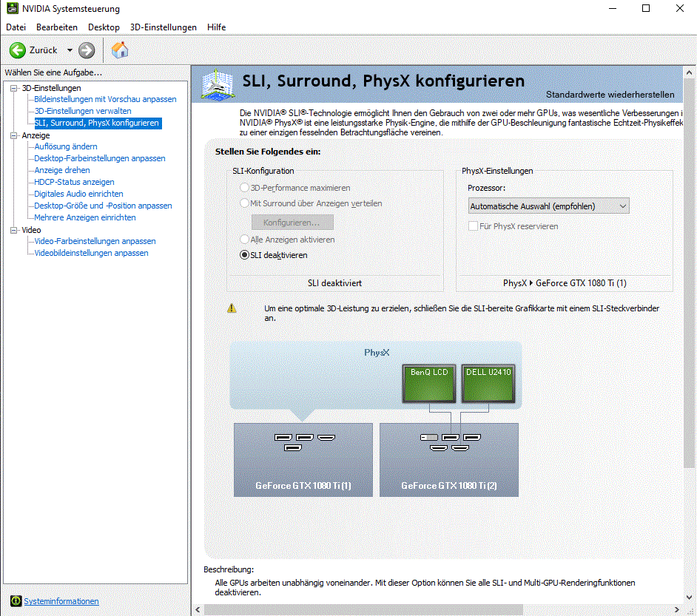Screen dimensions: 697x616
Task: Click the yellow warning triangle icon
Action: 232,308
